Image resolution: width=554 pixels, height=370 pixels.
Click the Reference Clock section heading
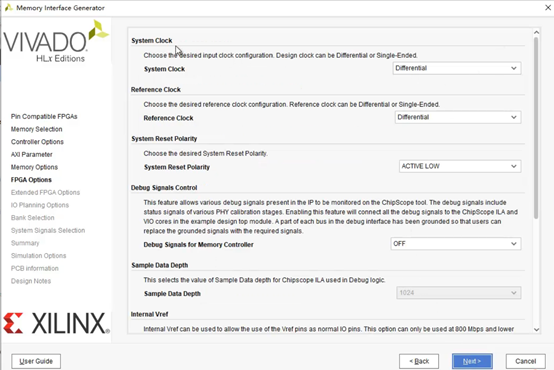(155, 90)
